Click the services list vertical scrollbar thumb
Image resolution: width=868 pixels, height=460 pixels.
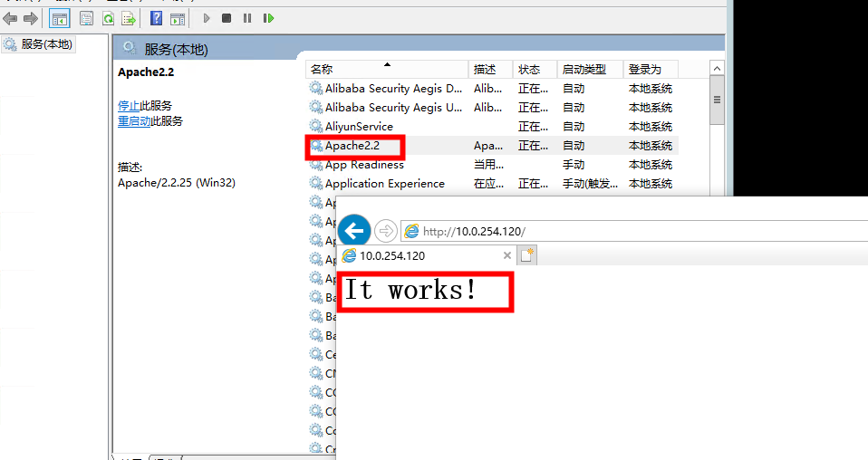[x=717, y=101]
